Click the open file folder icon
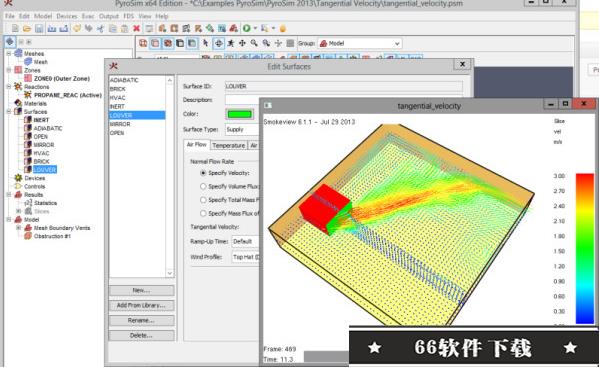The image size is (599, 367). [27, 28]
